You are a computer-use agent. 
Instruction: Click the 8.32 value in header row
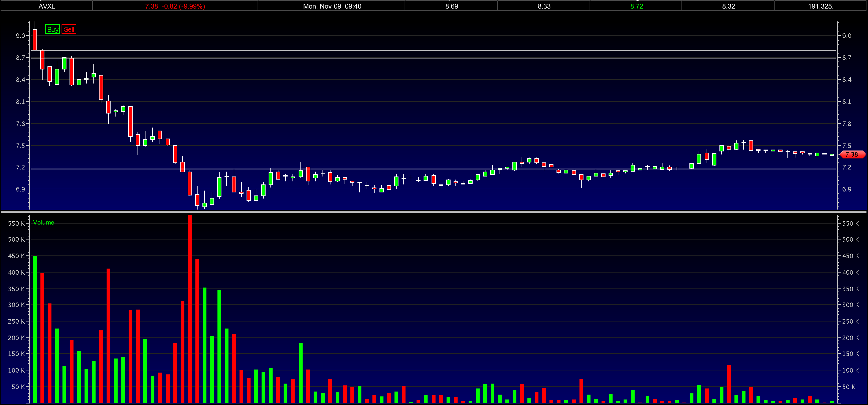click(728, 6)
